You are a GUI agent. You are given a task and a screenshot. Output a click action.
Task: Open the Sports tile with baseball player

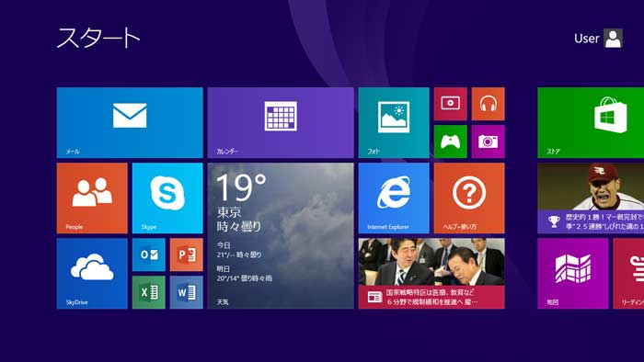[x=591, y=198]
